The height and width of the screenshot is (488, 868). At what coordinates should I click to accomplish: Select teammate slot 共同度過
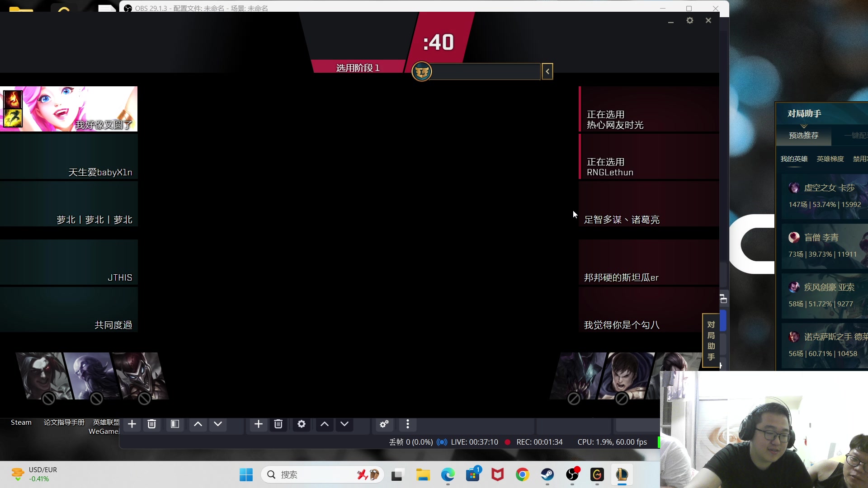coord(69,310)
